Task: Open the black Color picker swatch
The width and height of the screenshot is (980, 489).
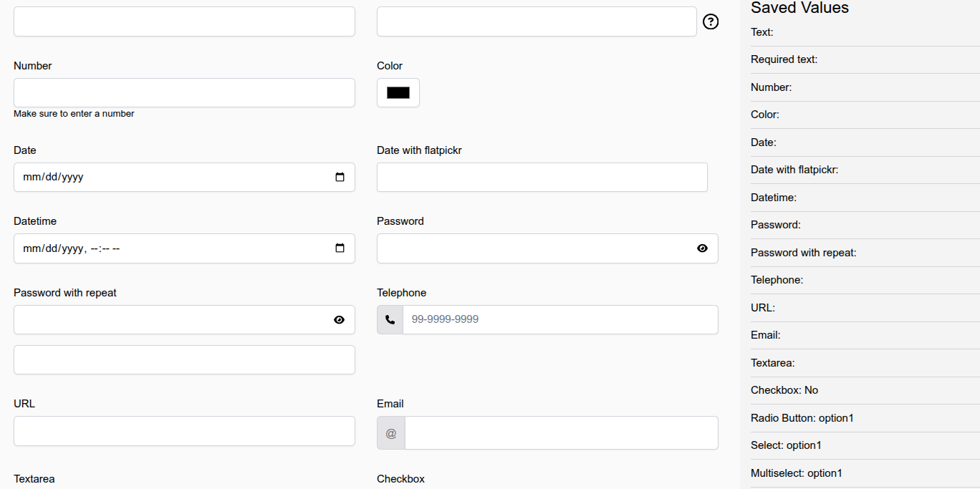Action: point(398,92)
